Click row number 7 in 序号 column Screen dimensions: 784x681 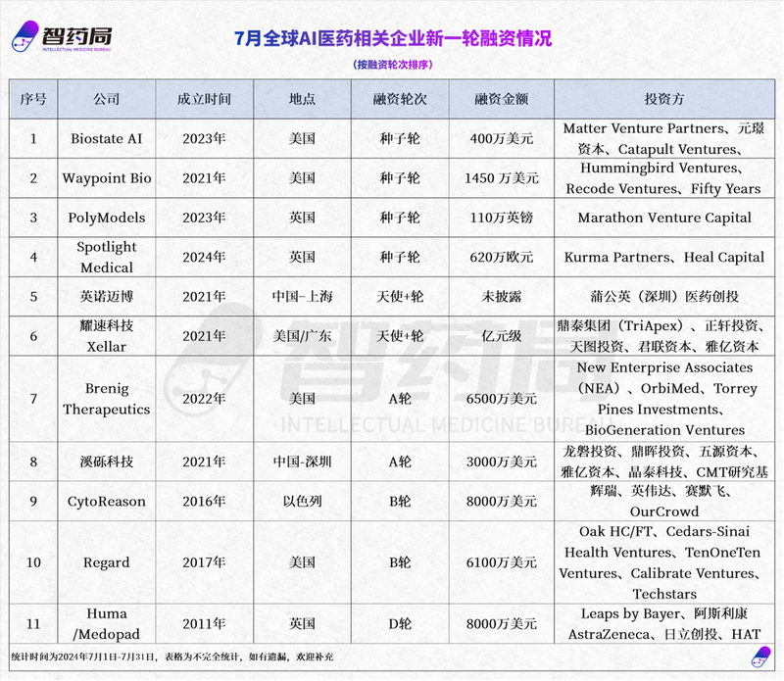pos(33,399)
